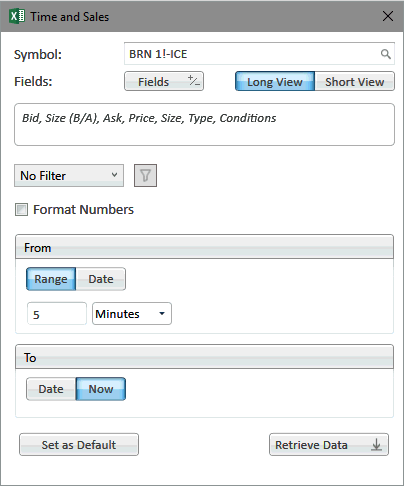
Task: Enable the Format Numbers checkbox
Action: pyautogui.click(x=21, y=210)
